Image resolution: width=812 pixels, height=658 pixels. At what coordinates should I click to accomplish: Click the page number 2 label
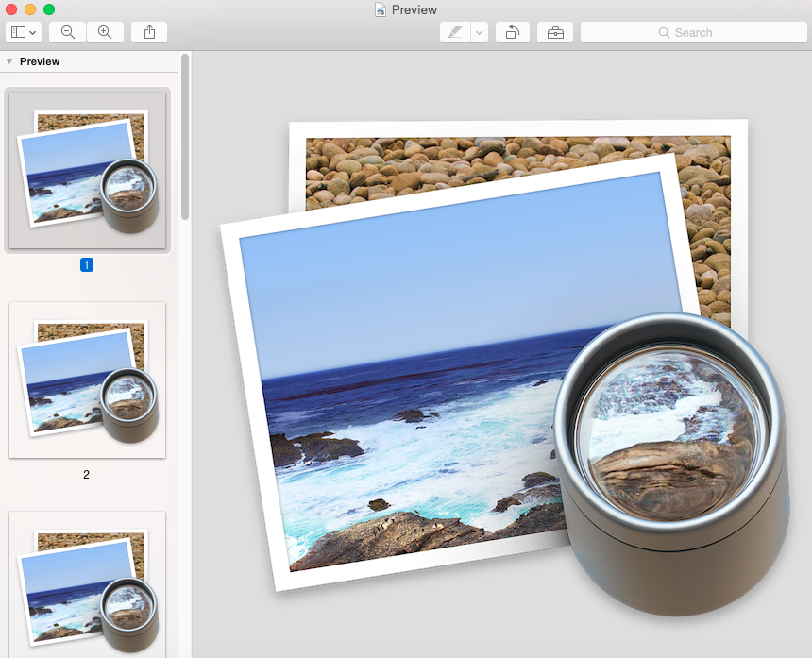86,474
